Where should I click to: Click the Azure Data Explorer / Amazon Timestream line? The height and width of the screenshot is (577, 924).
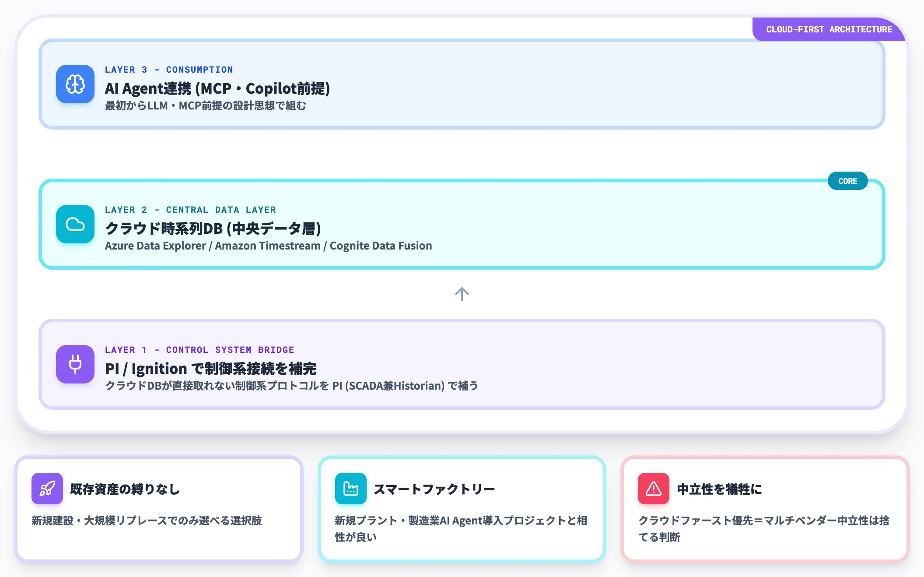pos(269,246)
